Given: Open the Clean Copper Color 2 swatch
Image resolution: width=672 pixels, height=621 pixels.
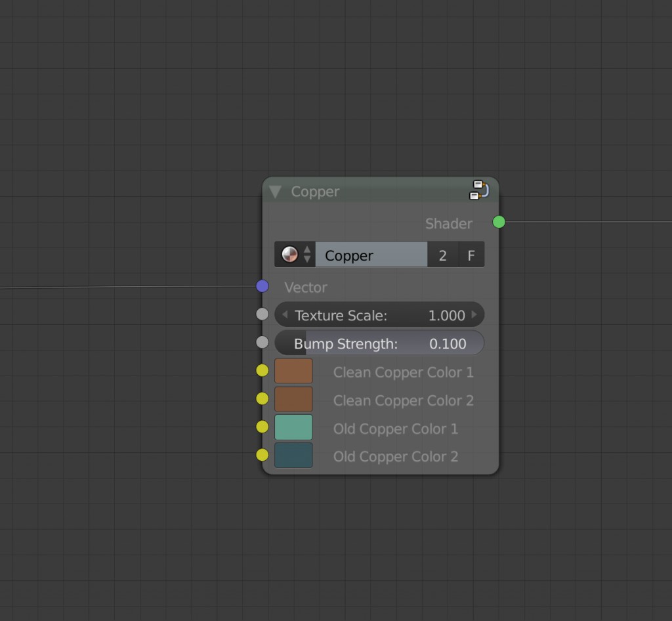Looking at the screenshot, I should [x=293, y=398].
